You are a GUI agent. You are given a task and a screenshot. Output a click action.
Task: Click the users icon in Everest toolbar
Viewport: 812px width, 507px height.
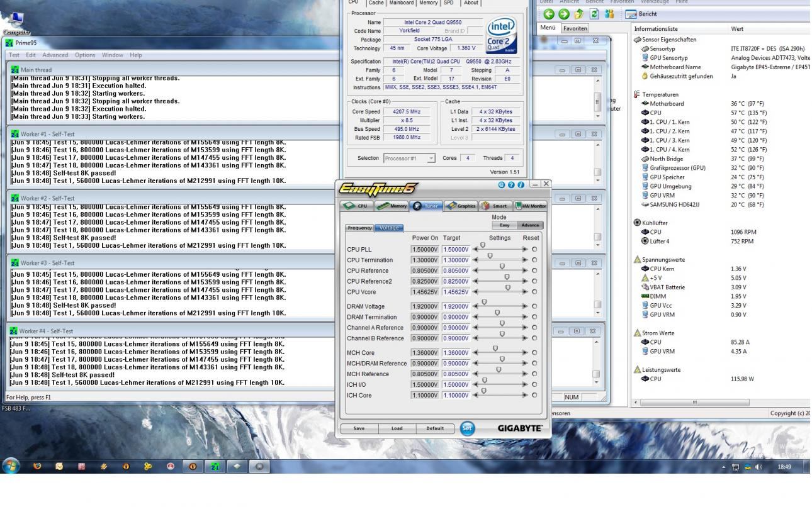pos(609,14)
